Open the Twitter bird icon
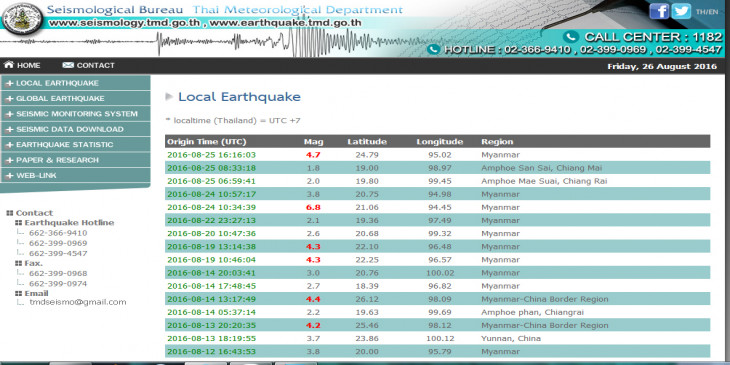This screenshot has height=365, width=730. (x=681, y=11)
